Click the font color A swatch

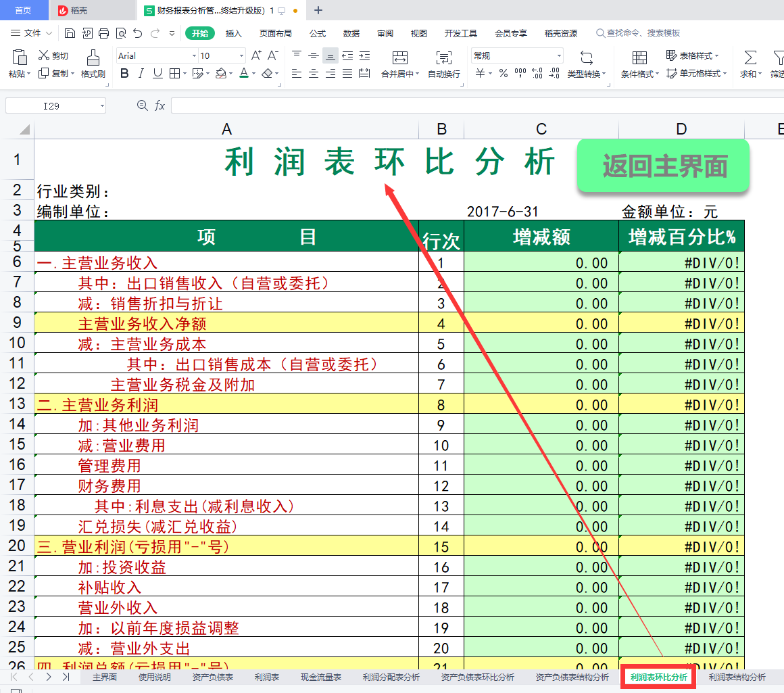coord(243,74)
